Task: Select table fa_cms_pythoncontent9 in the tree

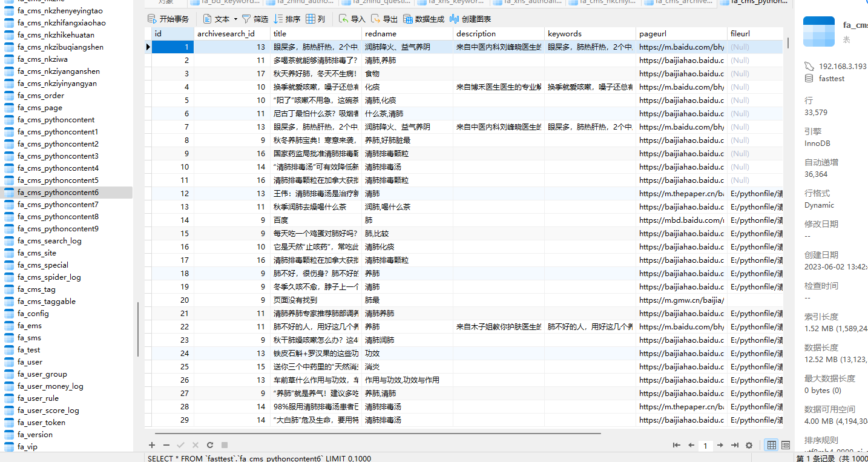Action: [x=58, y=229]
